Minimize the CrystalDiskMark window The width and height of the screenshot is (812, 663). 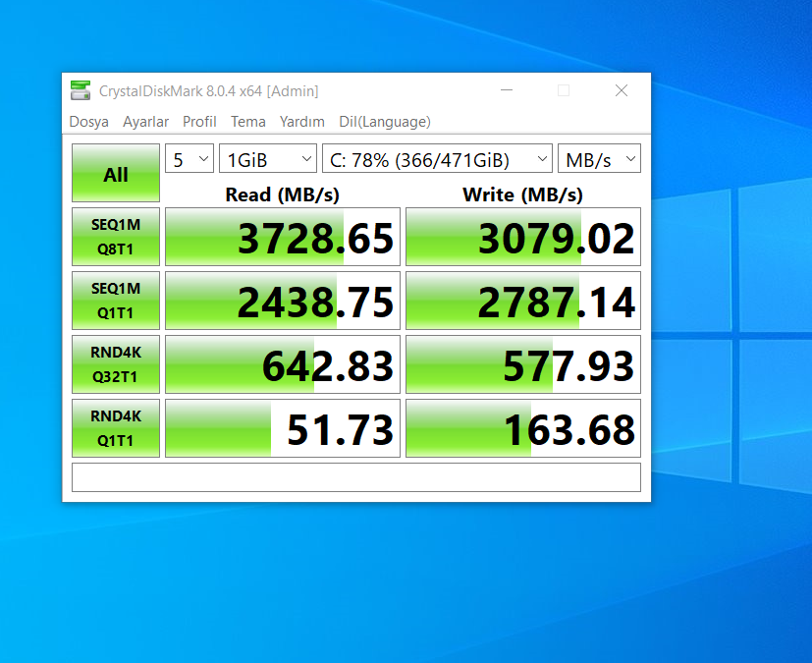pyautogui.click(x=507, y=90)
